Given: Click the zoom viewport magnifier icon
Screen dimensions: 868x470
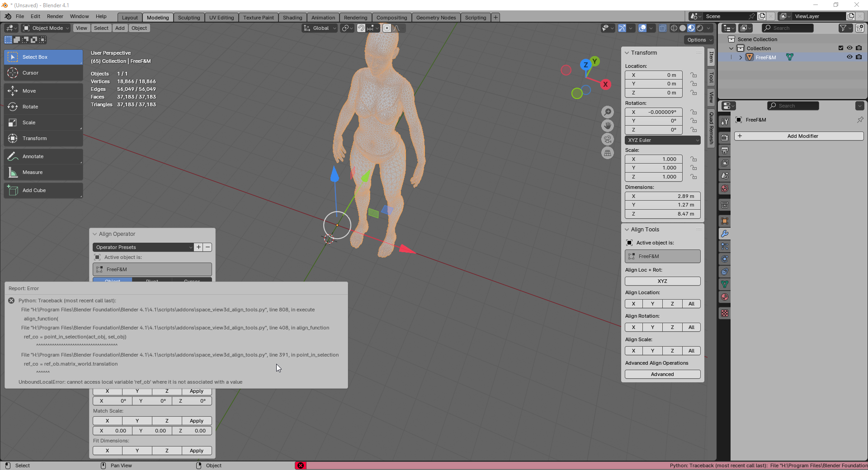Looking at the screenshot, I should coord(608,112).
